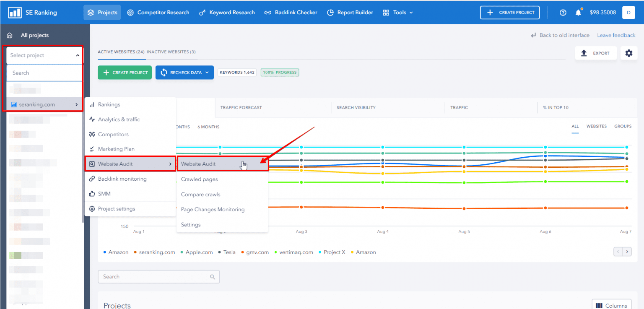Click the Aug 6 blue data point

point(545,156)
